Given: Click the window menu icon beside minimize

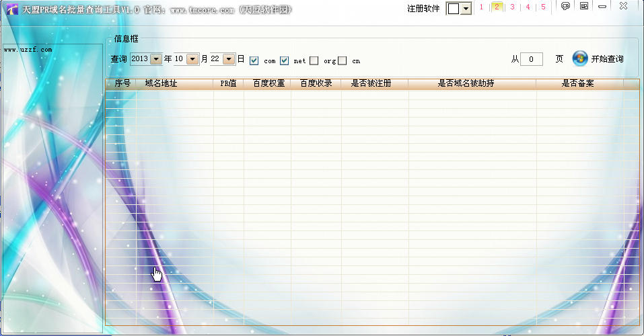Looking at the screenshot, I should (x=583, y=7).
